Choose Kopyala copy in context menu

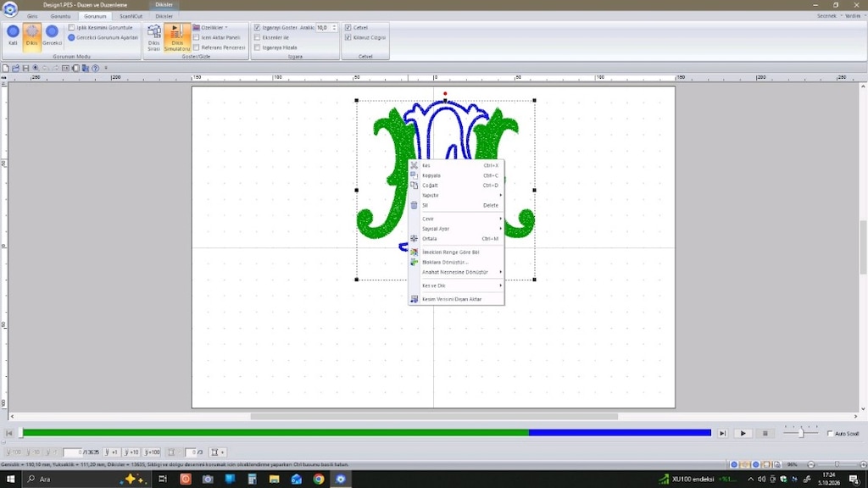tap(457, 175)
